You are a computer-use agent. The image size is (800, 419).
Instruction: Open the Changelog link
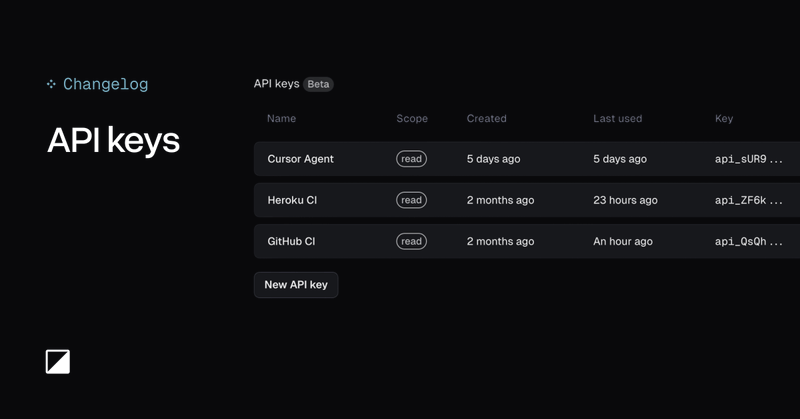(106, 84)
